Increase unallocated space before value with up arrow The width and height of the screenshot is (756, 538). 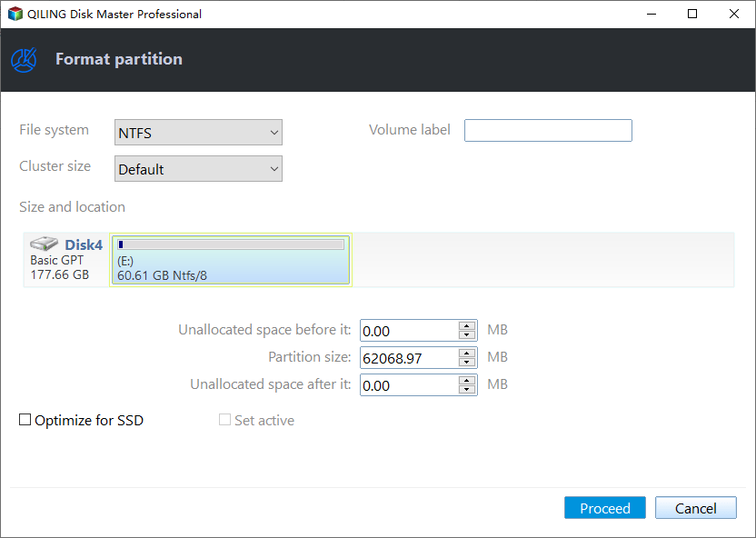tap(467, 326)
